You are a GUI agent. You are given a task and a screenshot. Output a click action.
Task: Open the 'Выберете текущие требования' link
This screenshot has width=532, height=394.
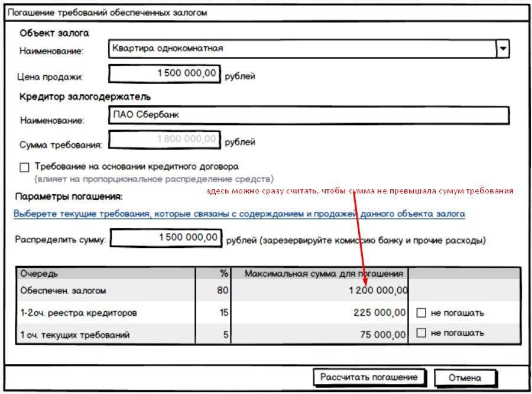239,214
